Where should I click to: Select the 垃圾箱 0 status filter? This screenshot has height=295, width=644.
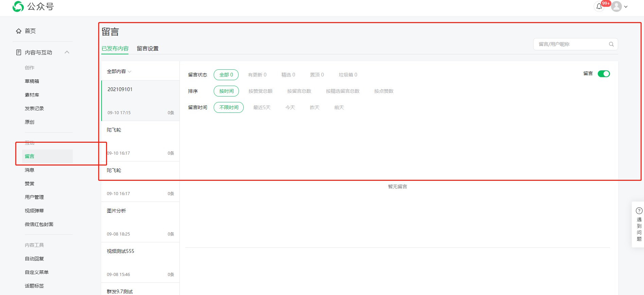(348, 75)
